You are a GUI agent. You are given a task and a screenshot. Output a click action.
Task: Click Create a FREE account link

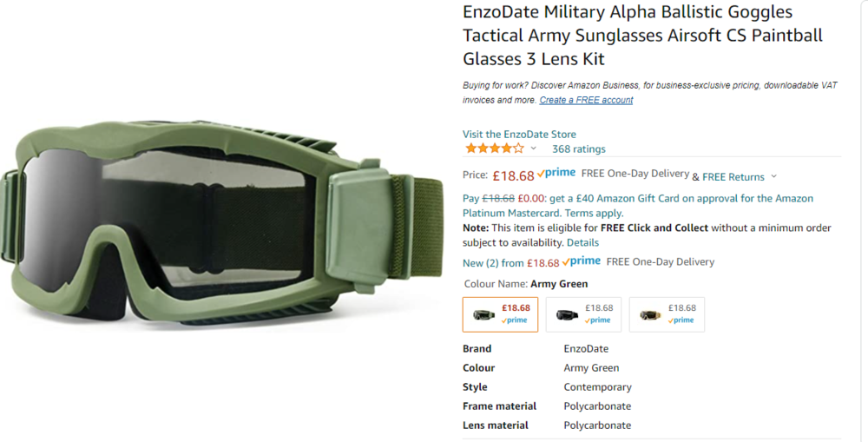tap(586, 100)
